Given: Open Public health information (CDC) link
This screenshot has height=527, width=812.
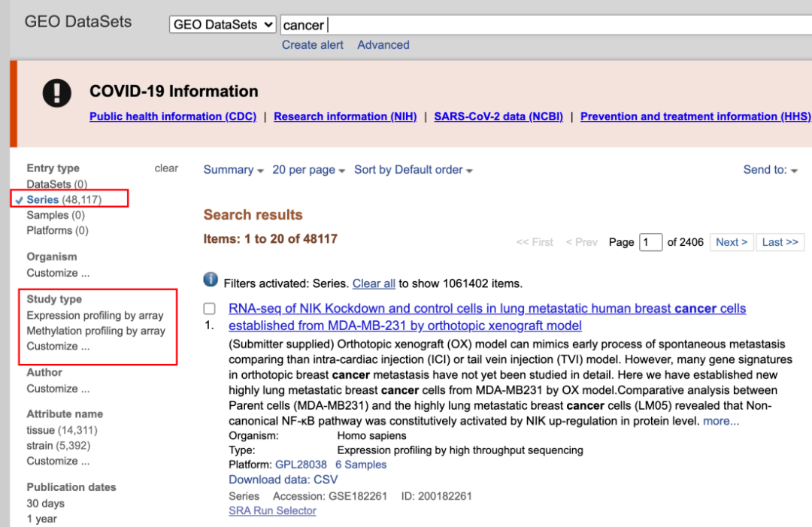Looking at the screenshot, I should pyautogui.click(x=173, y=117).
